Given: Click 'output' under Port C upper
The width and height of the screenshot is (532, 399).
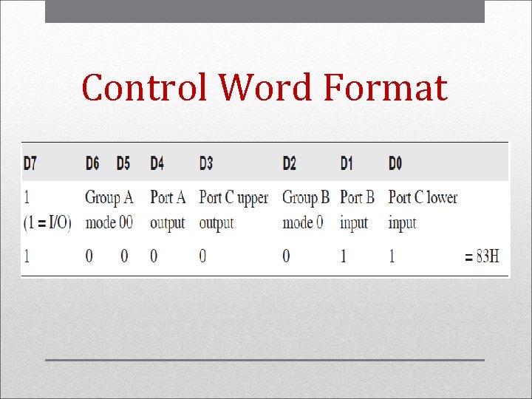Looking at the screenshot, I should tap(216, 224).
